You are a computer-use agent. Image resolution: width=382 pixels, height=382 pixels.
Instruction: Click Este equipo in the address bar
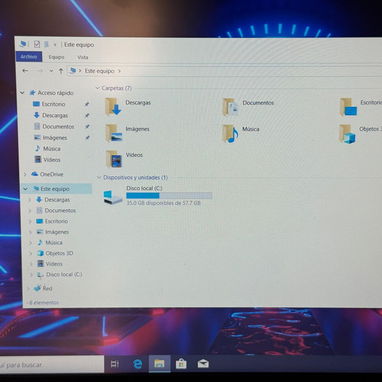tap(99, 71)
